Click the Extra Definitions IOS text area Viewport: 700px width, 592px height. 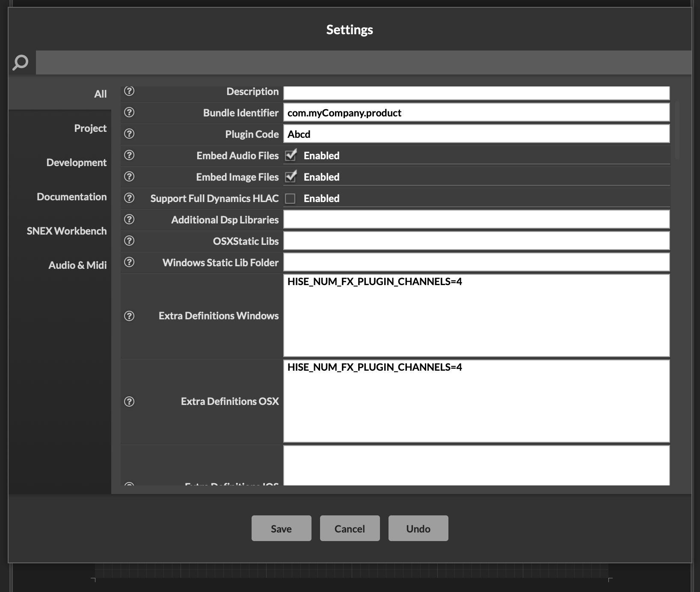click(477, 465)
